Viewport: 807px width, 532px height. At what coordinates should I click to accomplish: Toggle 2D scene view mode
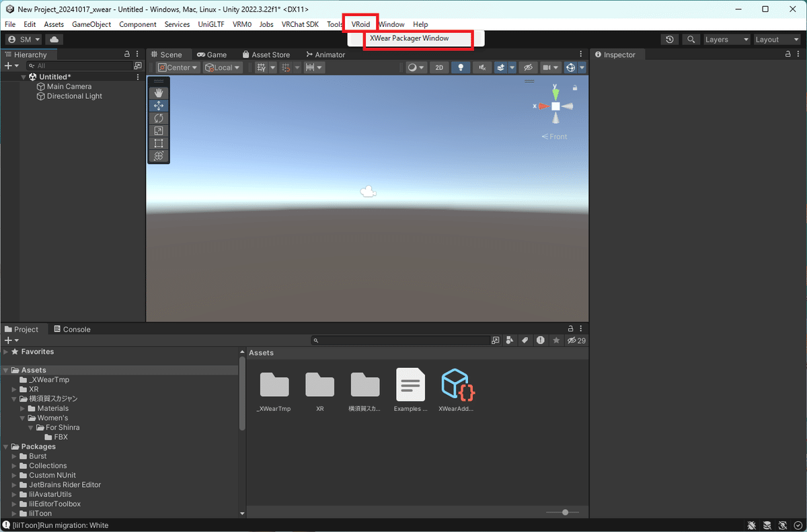(439, 67)
